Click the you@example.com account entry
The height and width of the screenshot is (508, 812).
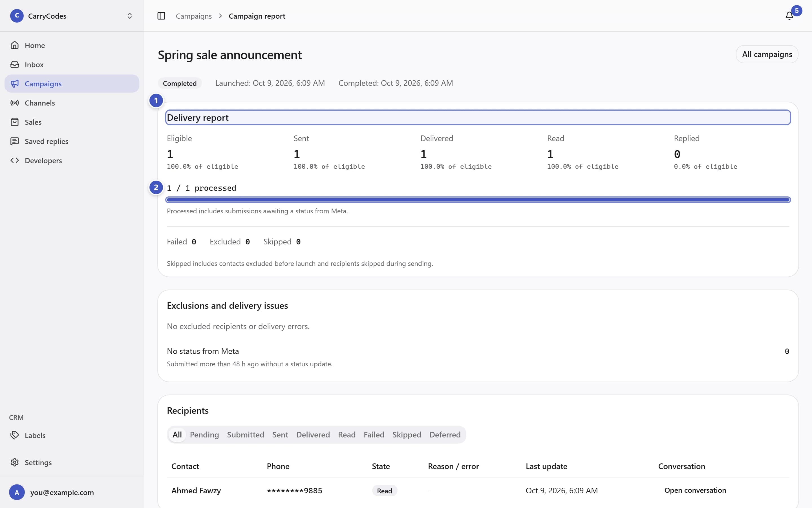pos(72,492)
